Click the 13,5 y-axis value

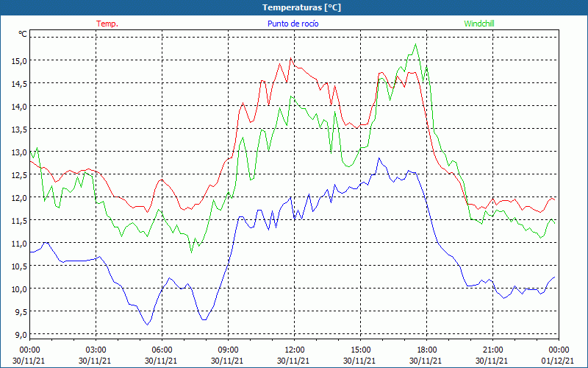(x=20, y=130)
